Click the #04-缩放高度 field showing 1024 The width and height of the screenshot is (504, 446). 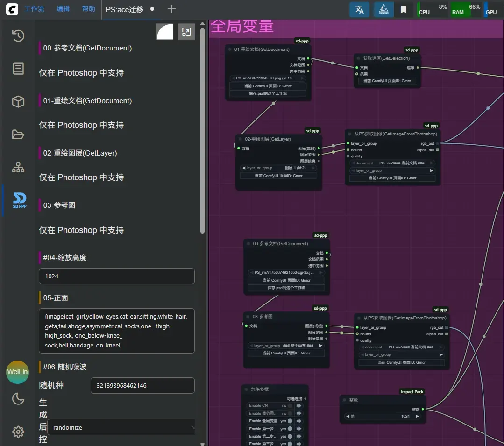pyautogui.click(x=117, y=276)
